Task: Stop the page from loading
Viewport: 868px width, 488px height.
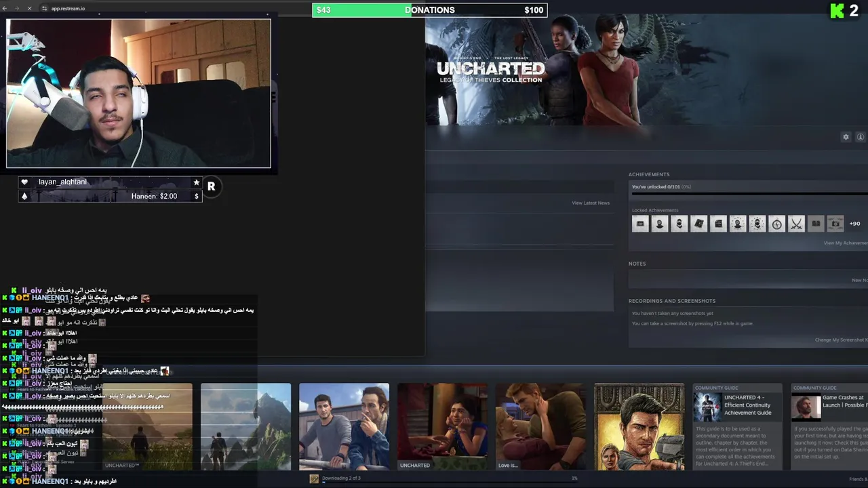Action: tap(29, 8)
